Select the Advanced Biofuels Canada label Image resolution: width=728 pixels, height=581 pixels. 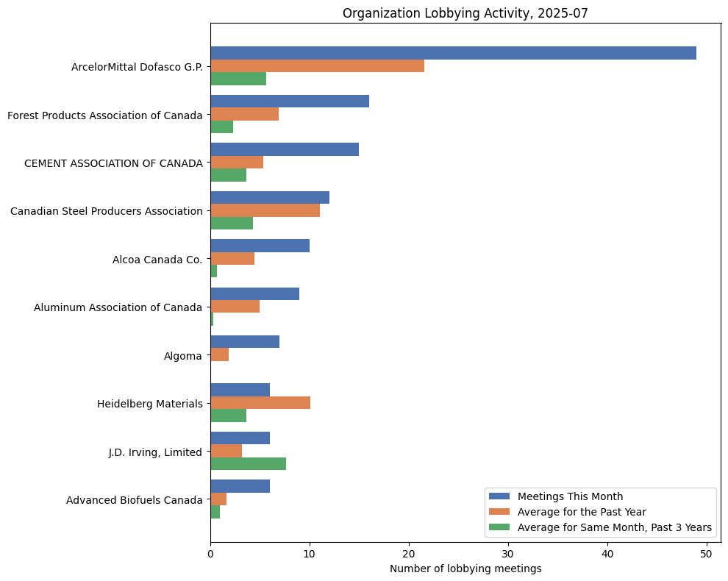(x=134, y=499)
